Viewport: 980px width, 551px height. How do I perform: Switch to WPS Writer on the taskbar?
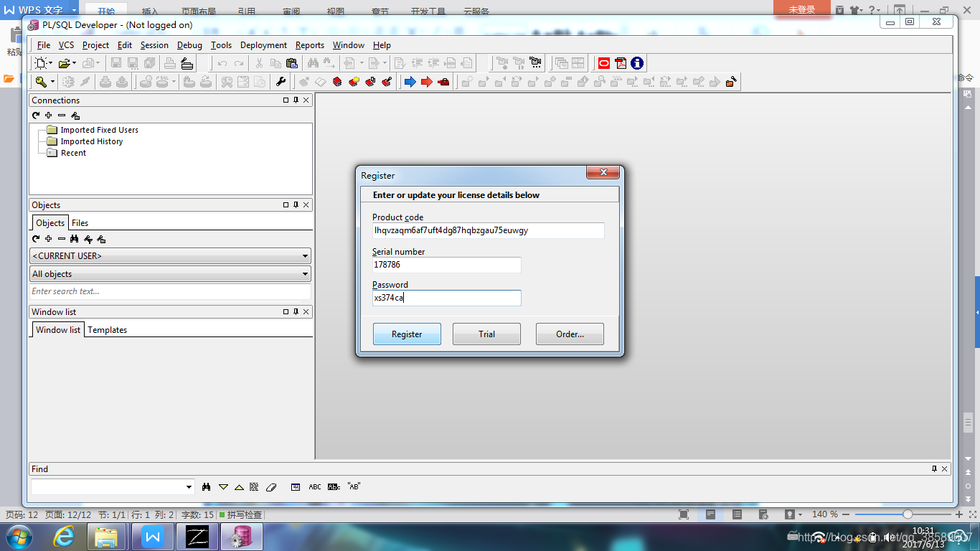coord(152,537)
